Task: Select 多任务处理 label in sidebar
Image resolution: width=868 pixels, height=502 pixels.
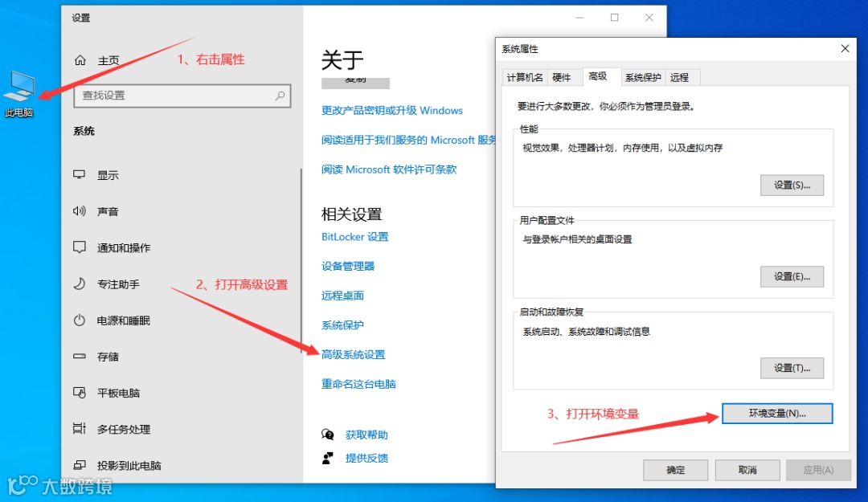Action: coord(124,430)
